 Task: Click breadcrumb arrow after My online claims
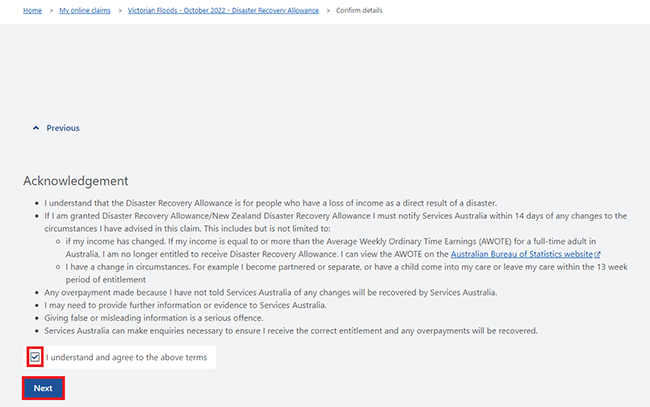[120, 10]
